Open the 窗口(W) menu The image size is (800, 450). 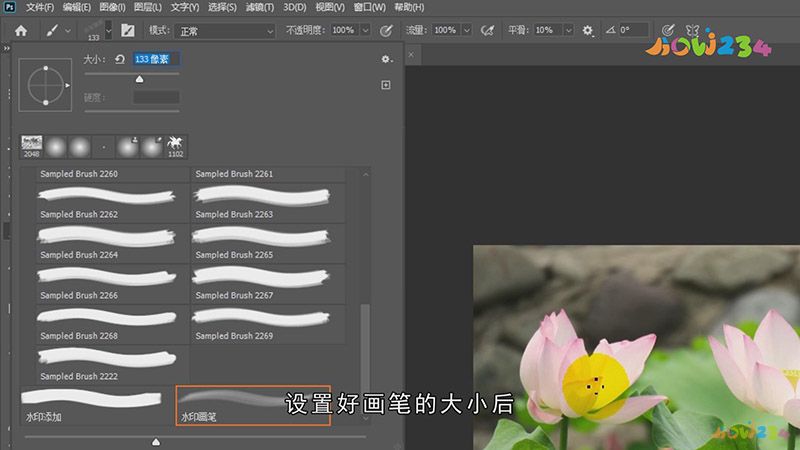370,7
